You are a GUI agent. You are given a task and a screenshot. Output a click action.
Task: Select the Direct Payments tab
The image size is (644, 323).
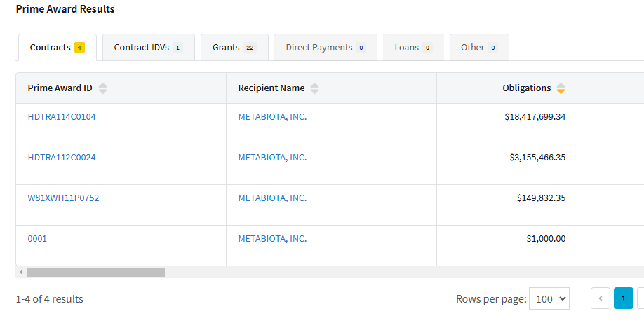tap(326, 48)
